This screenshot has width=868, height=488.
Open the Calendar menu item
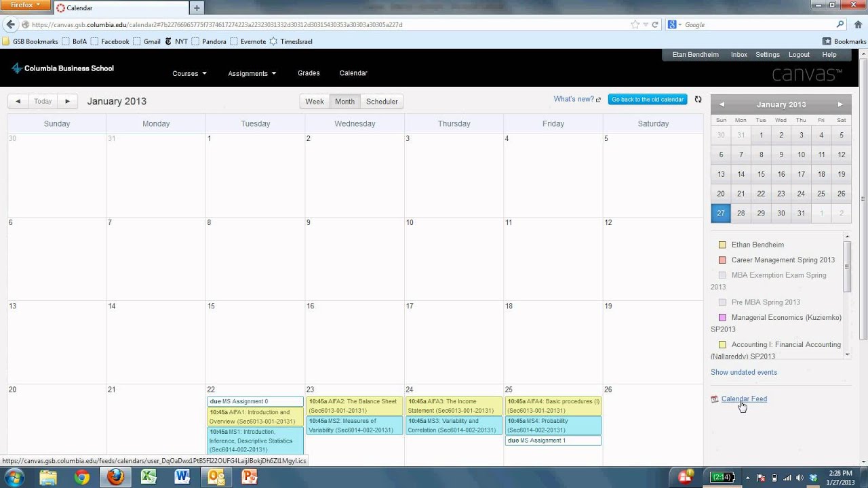(x=353, y=73)
